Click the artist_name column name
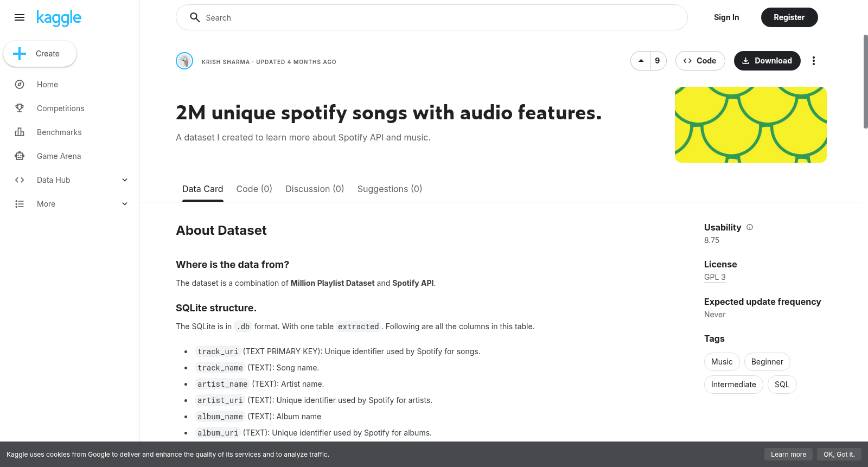Image resolution: width=868 pixels, height=467 pixels. [222, 384]
